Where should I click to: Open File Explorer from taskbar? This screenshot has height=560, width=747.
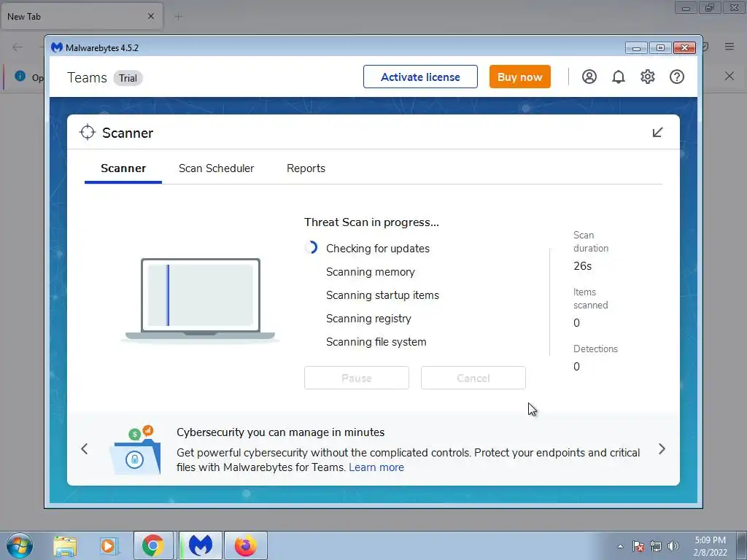tap(65, 545)
